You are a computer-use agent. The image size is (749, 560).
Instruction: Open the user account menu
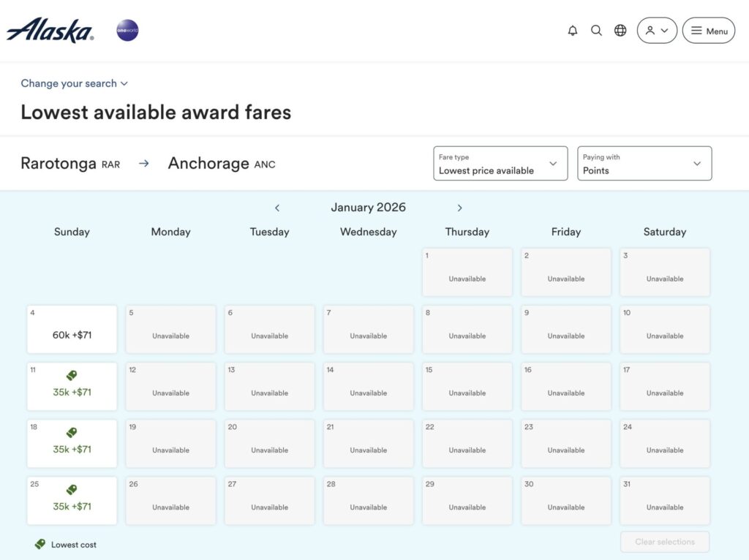tap(657, 31)
